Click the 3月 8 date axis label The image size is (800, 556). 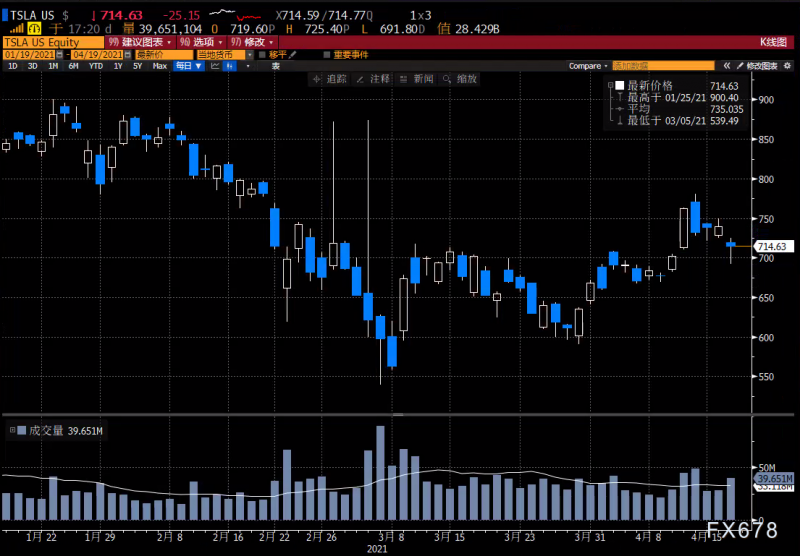coord(391,537)
